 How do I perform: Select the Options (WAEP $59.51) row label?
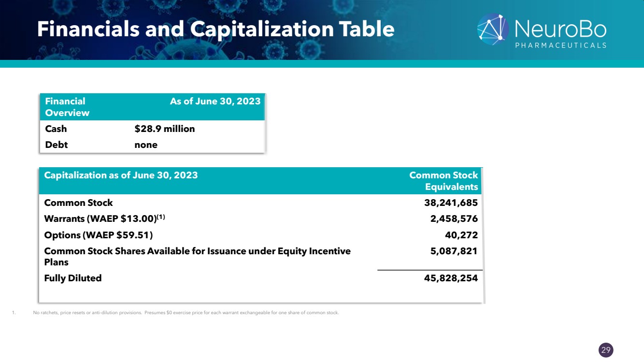pos(98,235)
